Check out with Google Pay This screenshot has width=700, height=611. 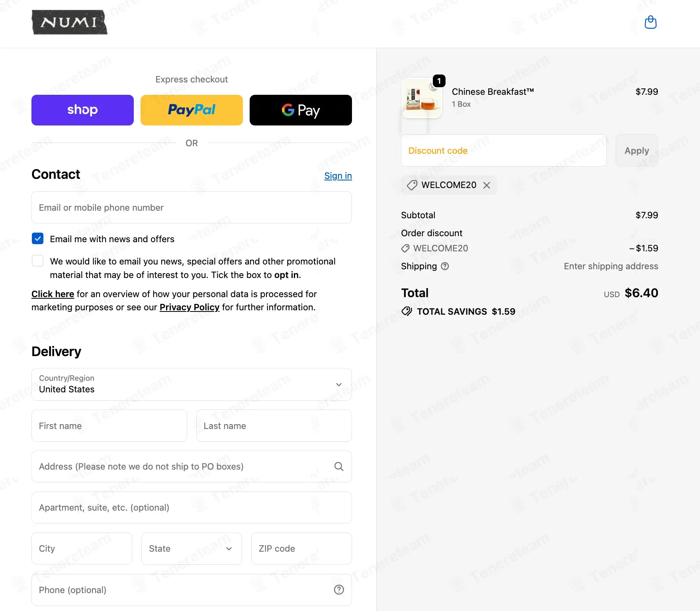click(x=301, y=110)
